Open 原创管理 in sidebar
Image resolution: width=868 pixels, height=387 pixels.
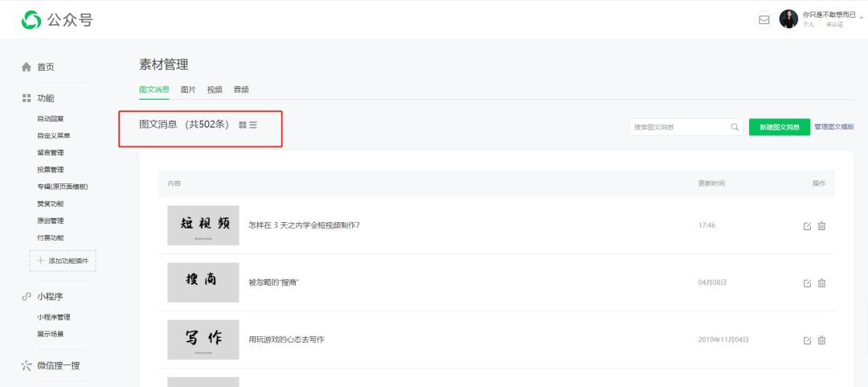click(x=51, y=220)
